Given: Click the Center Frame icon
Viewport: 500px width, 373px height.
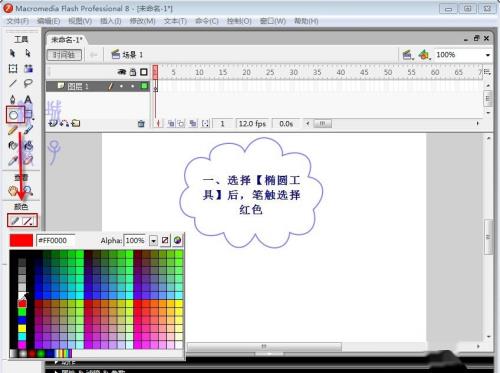Looking at the screenshot, I should coord(158,124).
